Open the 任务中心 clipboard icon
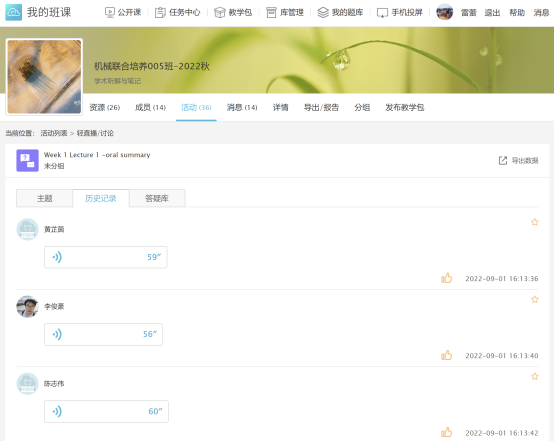 pyautogui.click(x=160, y=13)
